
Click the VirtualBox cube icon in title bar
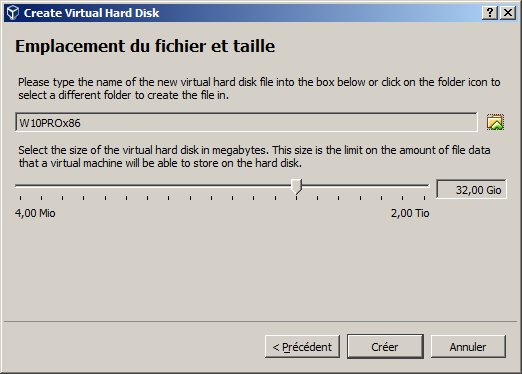[x=13, y=13]
